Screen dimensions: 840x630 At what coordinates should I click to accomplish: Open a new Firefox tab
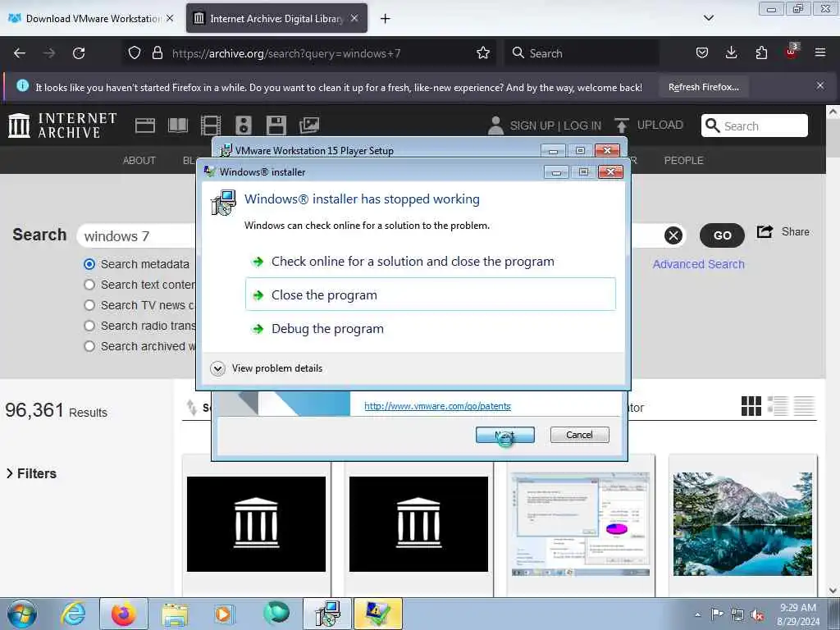[385, 19]
